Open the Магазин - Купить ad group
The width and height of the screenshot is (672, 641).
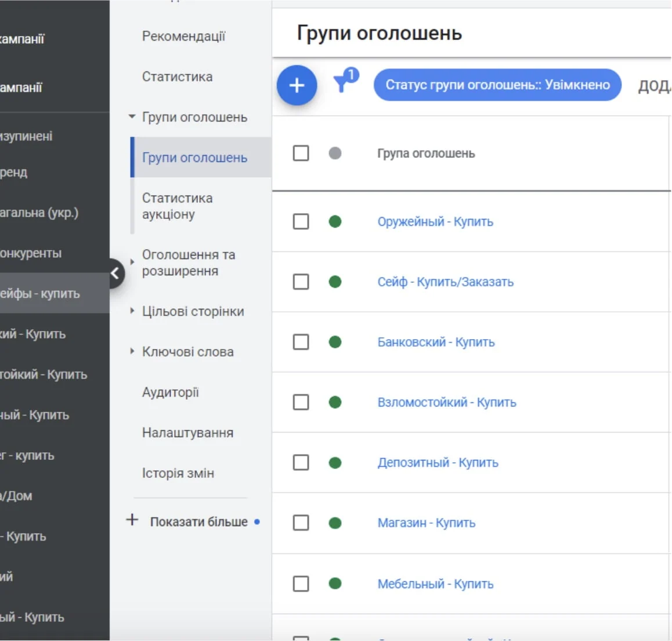tap(427, 523)
